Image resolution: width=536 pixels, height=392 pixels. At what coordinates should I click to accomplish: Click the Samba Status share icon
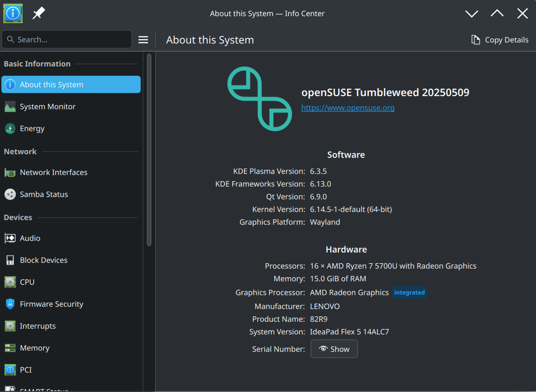10,194
